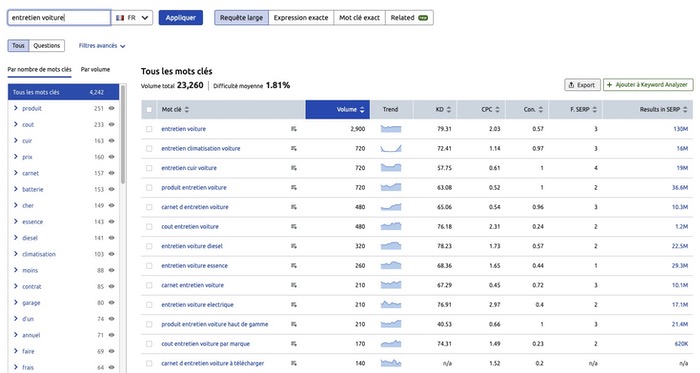Toggle eye icon for produit group
This screenshot has width=700, height=373.
(112, 108)
